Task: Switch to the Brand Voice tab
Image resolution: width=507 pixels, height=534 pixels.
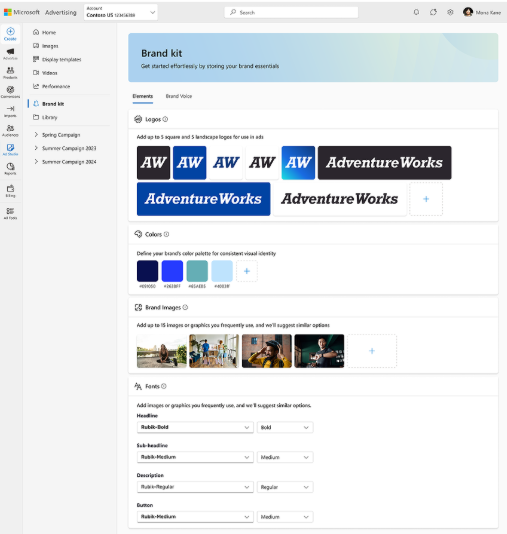Action: [x=179, y=96]
